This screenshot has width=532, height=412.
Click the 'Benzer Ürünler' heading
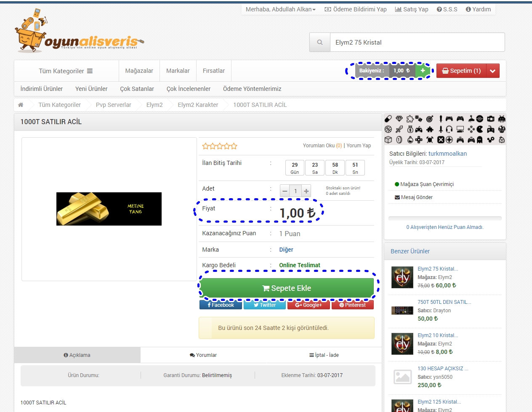click(410, 251)
